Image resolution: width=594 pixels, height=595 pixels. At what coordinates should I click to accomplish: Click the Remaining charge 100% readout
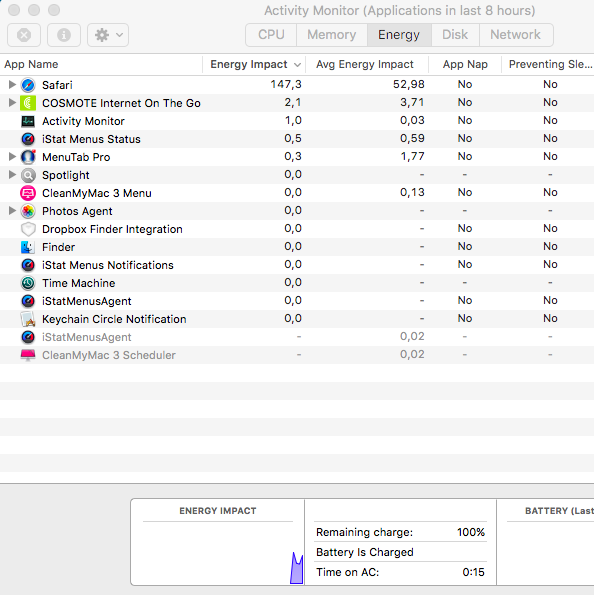[400, 532]
